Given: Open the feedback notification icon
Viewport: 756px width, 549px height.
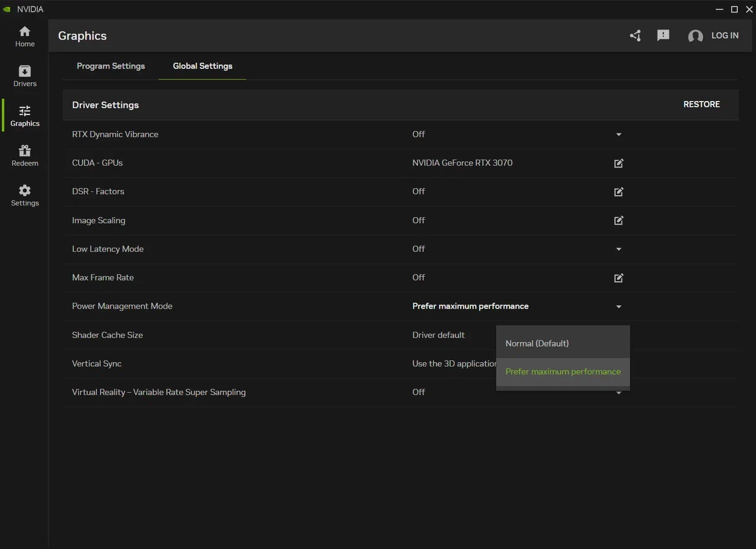Looking at the screenshot, I should (x=663, y=36).
